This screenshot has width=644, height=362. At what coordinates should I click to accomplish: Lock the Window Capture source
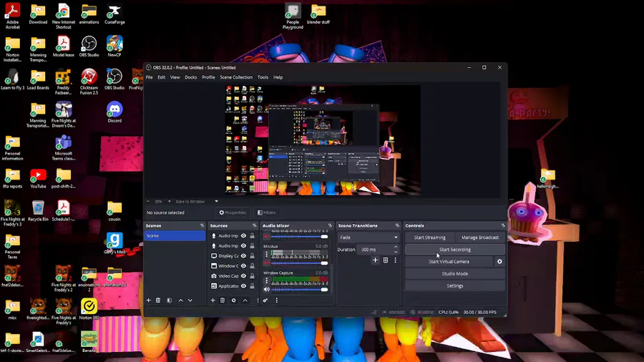click(252, 266)
